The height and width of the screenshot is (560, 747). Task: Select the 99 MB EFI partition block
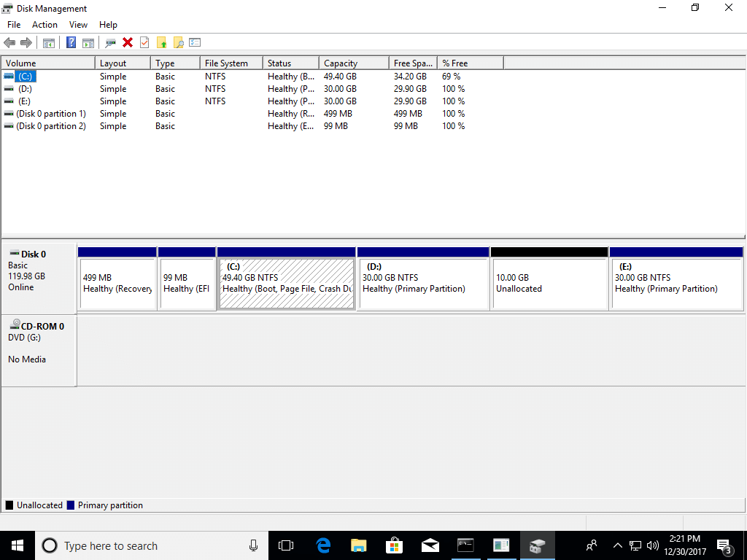187,279
